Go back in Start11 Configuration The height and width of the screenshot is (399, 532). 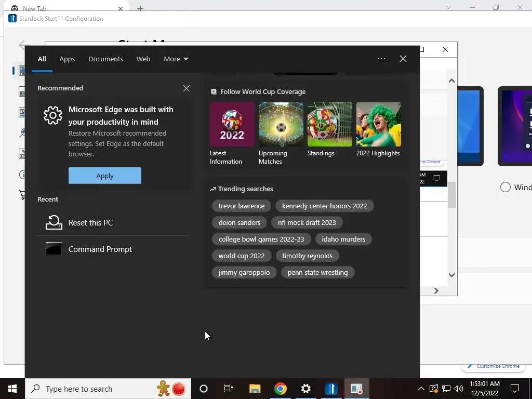click(x=24, y=45)
